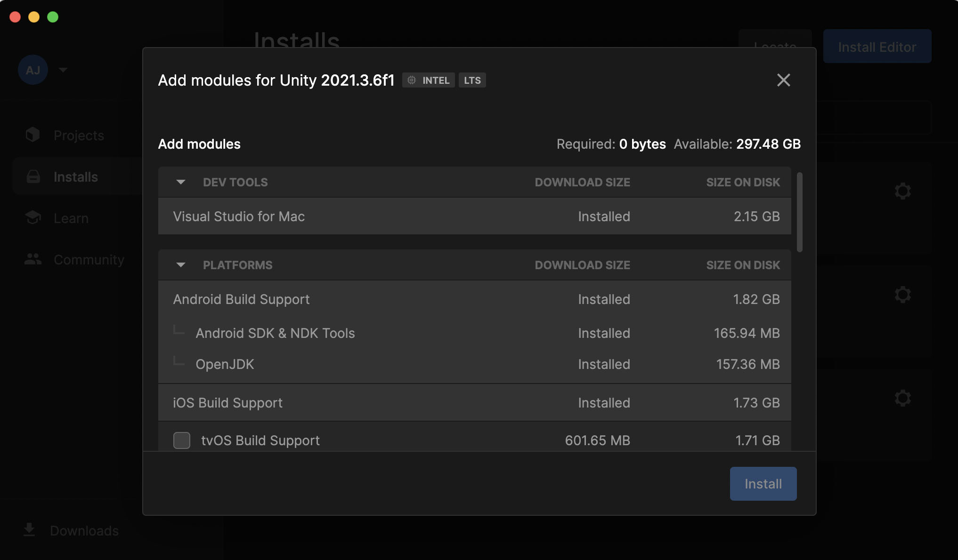Screen dimensions: 958x560
Task: Open the first install's gear settings
Action: (x=902, y=191)
